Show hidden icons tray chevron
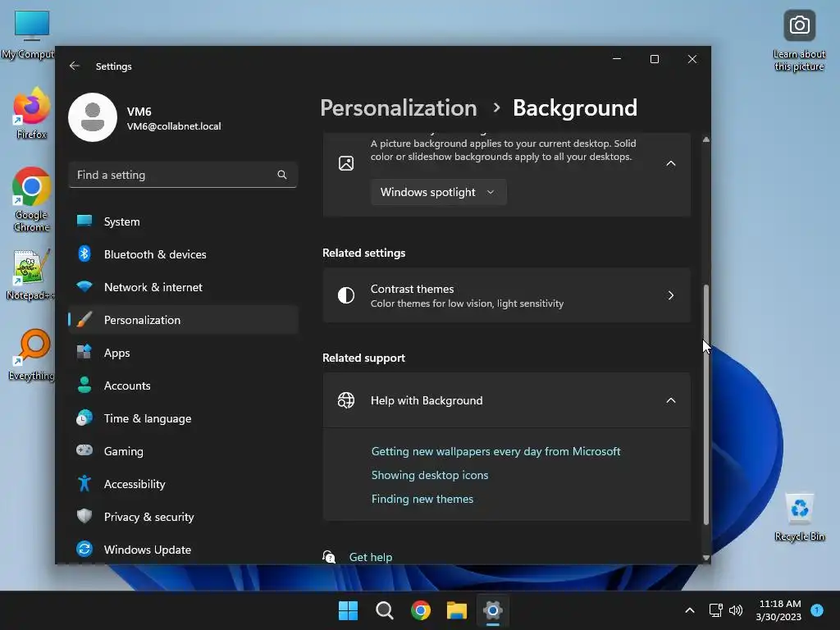 tap(690, 610)
